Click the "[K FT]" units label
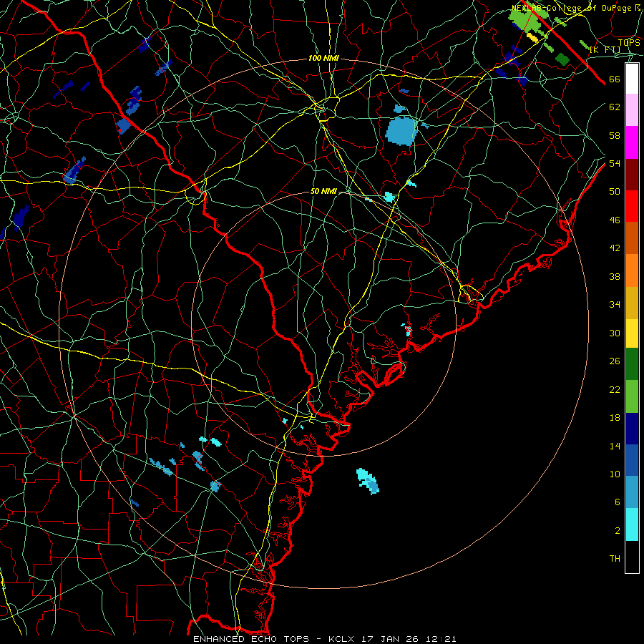The height and width of the screenshot is (644, 644). [x=605, y=50]
